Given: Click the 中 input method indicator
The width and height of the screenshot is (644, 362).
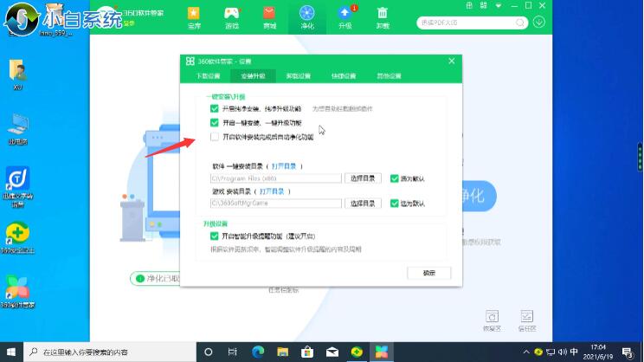Looking at the screenshot, I should coord(574,352).
